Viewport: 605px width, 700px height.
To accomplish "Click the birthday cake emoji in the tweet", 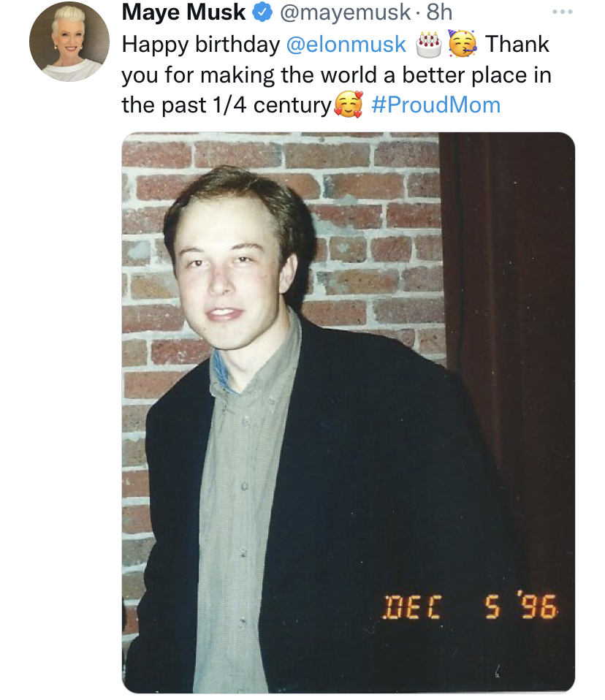I will [429, 45].
